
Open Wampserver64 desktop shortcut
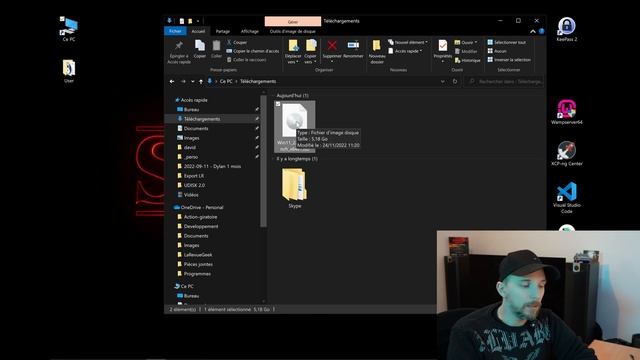click(x=567, y=112)
